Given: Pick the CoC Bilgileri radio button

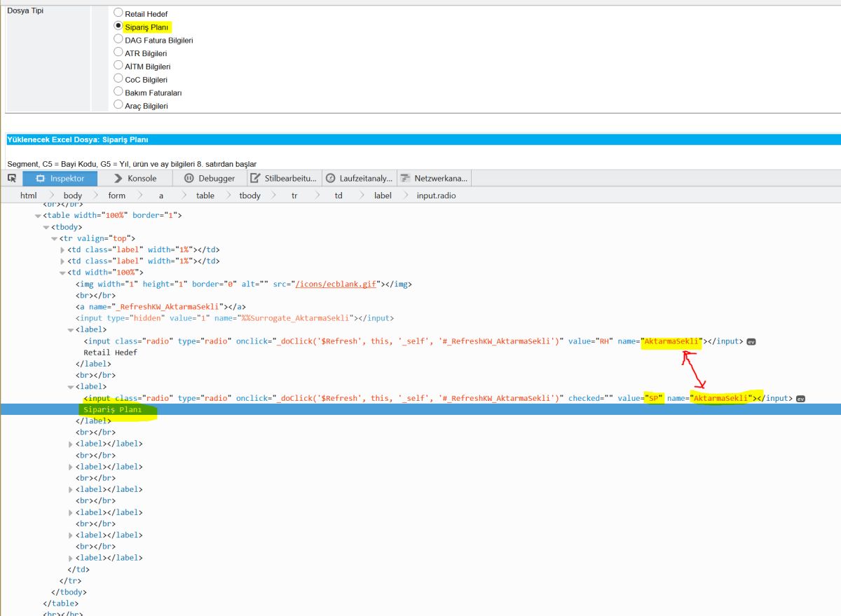Looking at the screenshot, I should (118, 78).
